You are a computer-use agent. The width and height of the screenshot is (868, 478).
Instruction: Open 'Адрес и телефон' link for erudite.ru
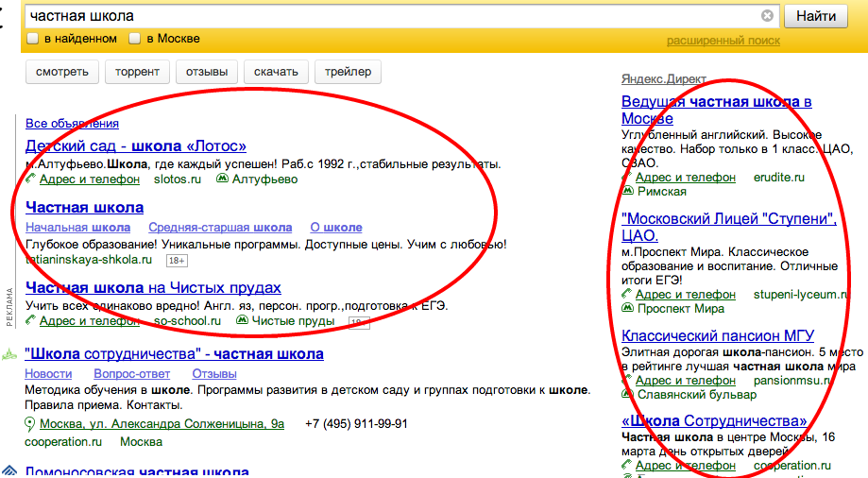click(686, 178)
